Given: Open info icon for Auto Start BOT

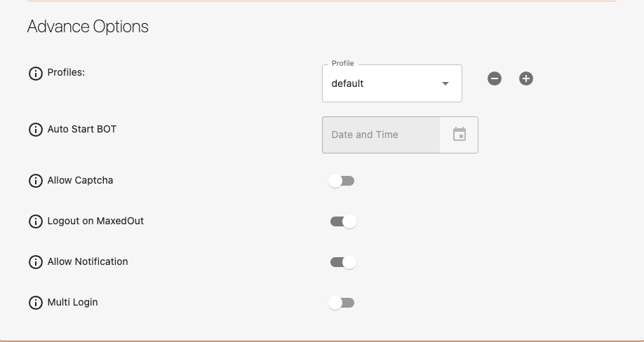Looking at the screenshot, I should click(x=36, y=130).
